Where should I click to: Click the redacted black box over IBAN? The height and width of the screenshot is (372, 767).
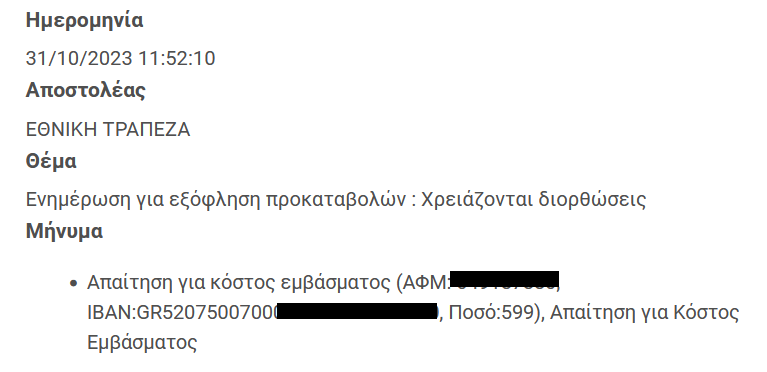click(x=358, y=311)
